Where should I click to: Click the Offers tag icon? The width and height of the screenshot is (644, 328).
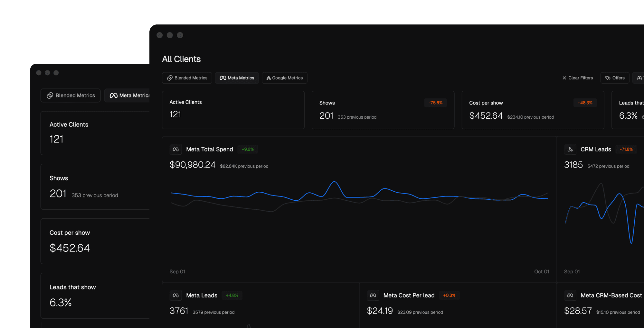(608, 78)
